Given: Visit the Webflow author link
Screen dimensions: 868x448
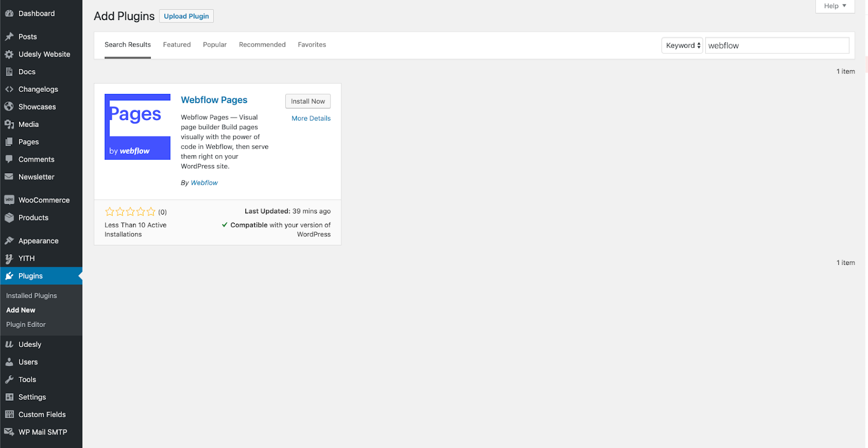Looking at the screenshot, I should 204,183.
